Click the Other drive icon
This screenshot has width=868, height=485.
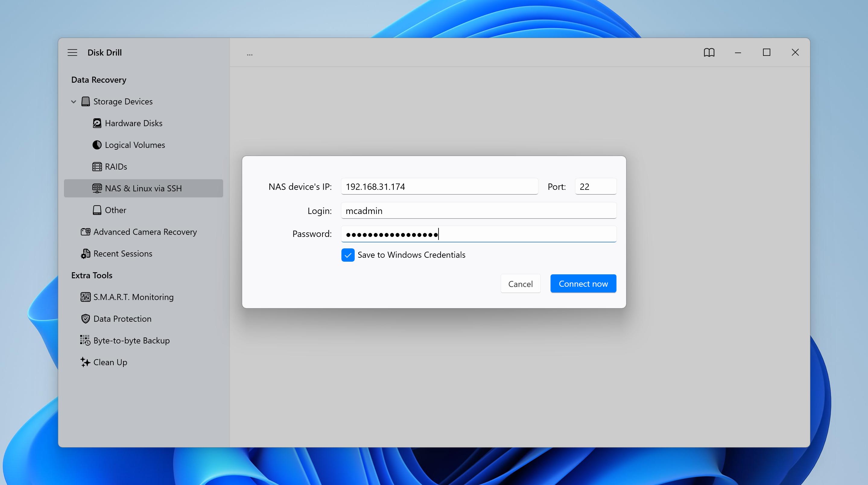pos(97,210)
